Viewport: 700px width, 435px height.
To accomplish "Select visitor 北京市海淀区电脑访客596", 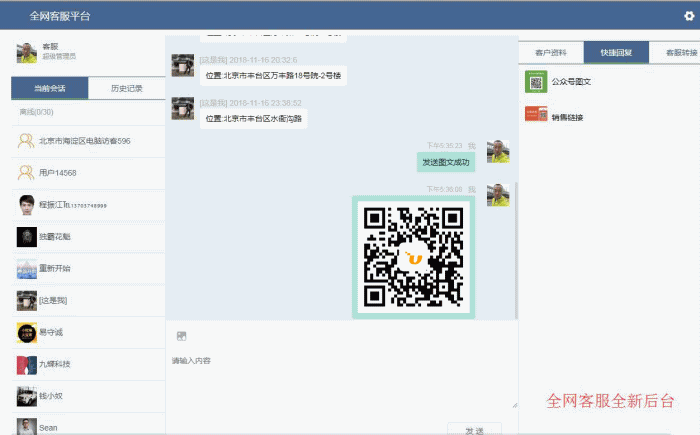I will [84, 141].
